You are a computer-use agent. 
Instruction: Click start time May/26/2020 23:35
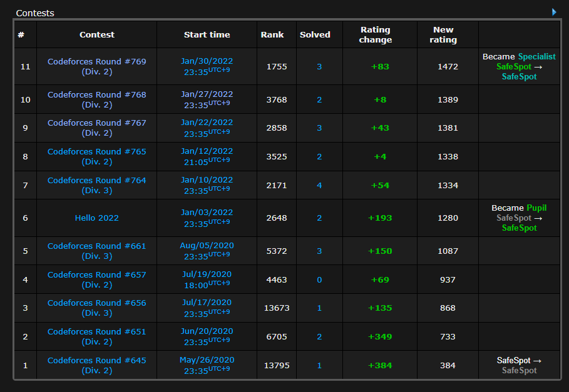click(207, 365)
